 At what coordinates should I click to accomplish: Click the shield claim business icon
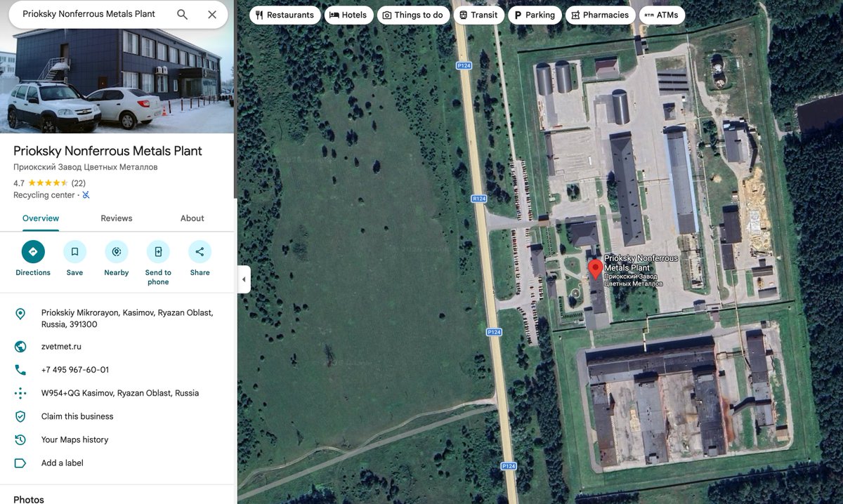[20, 416]
